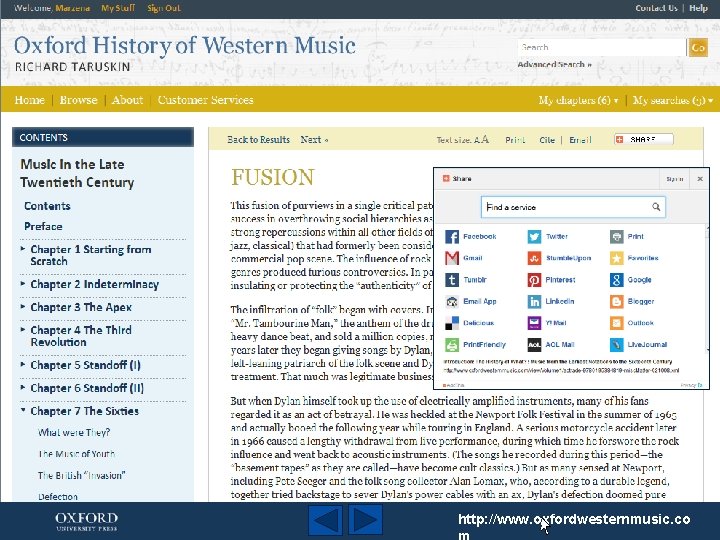
Task: Open the Email App share icon
Action: click(452, 301)
